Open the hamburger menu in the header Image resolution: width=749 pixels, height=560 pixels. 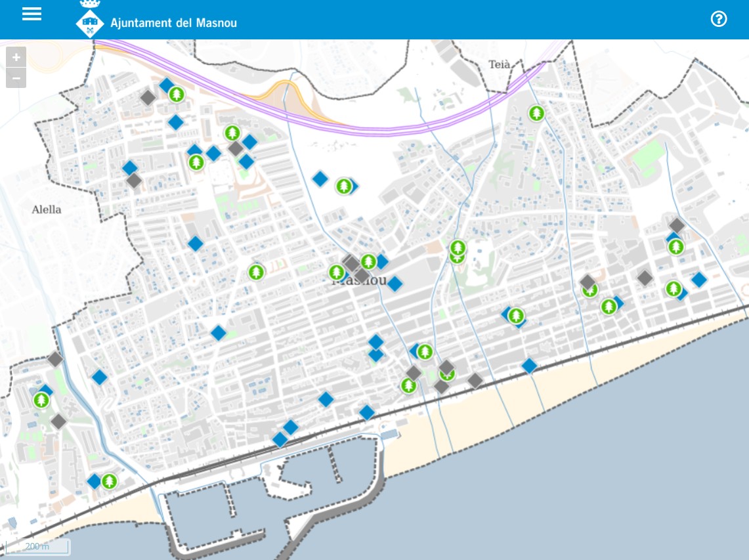32,14
